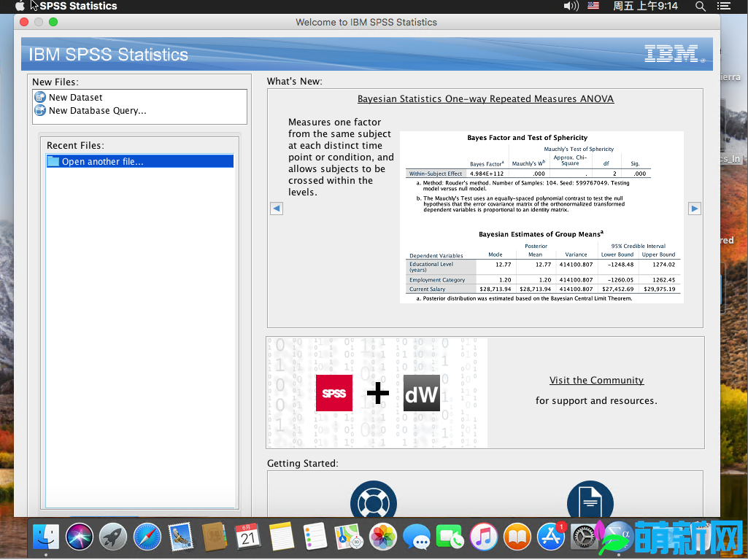The image size is (748, 560).
Task: Click the previous What's New slide arrow
Action: point(277,209)
